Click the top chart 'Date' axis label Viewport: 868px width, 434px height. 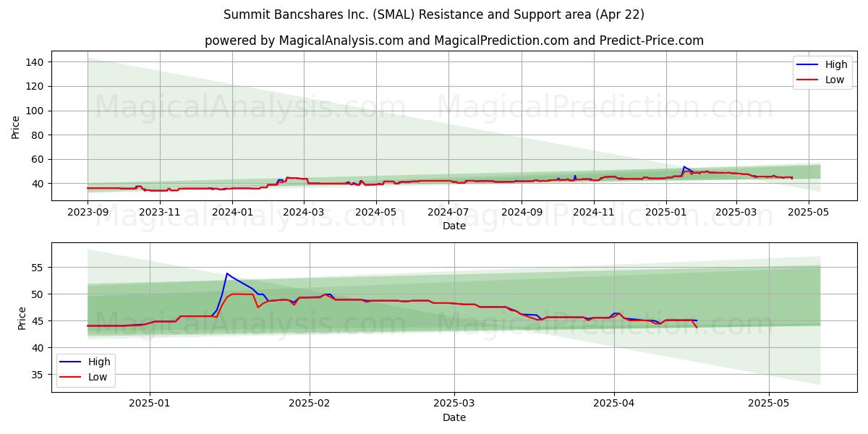[x=454, y=226]
